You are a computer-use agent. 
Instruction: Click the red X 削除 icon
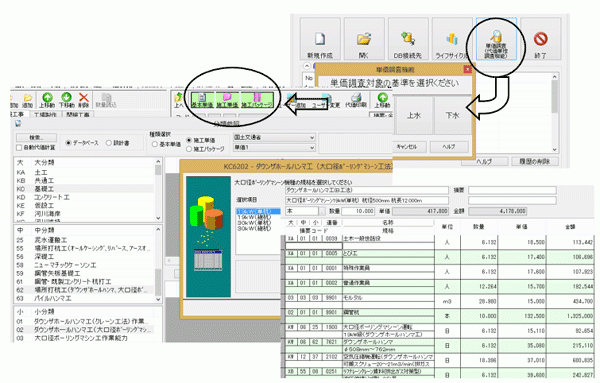point(84,98)
